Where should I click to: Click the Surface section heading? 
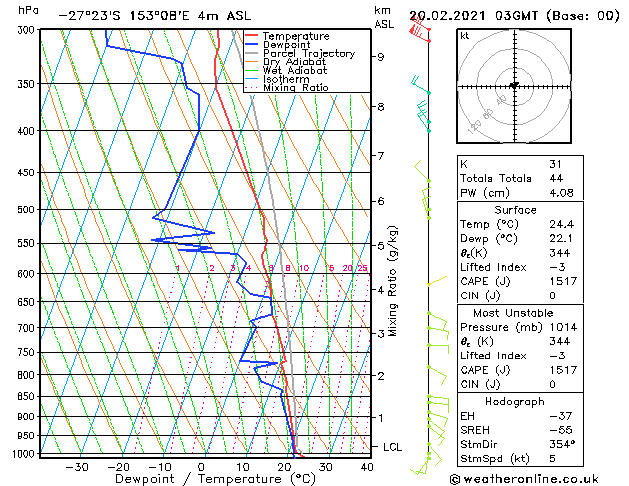pyautogui.click(x=515, y=210)
